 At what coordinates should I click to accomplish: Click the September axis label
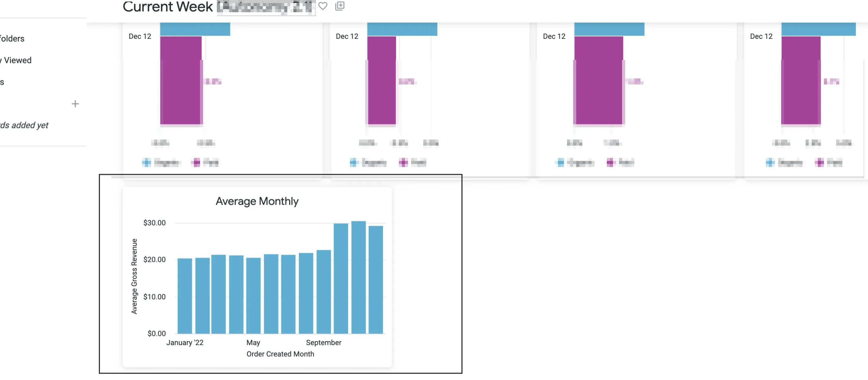(x=324, y=343)
